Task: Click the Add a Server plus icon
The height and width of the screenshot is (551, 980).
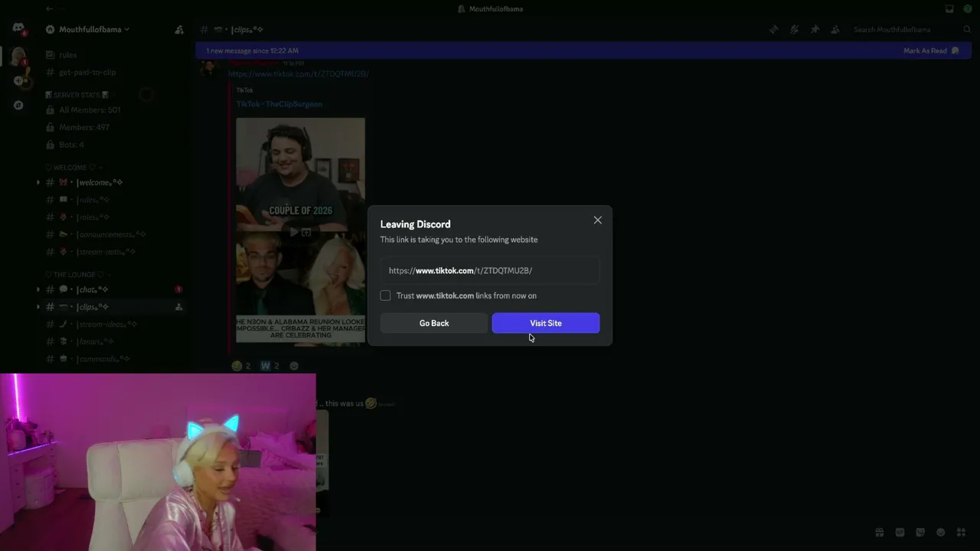Action: [18, 80]
